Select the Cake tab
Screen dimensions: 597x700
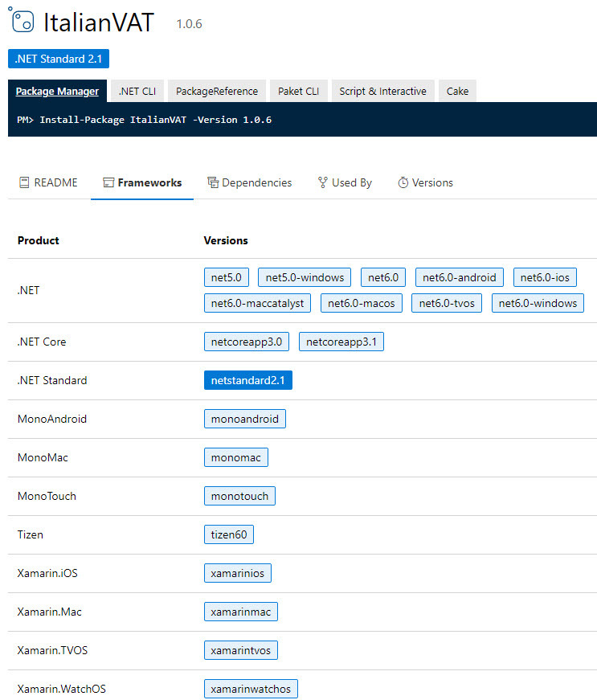click(x=457, y=91)
